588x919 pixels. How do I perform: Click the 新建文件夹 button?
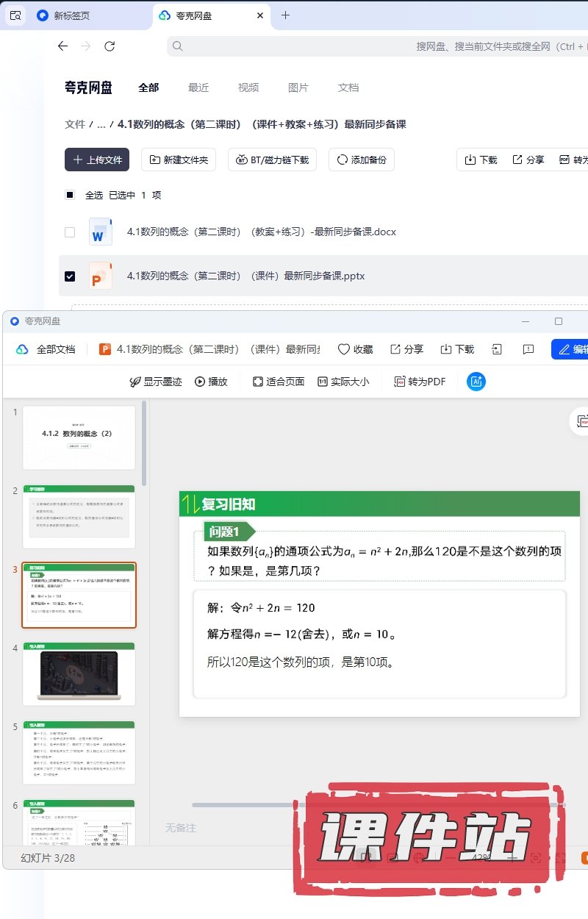point(178,160)
